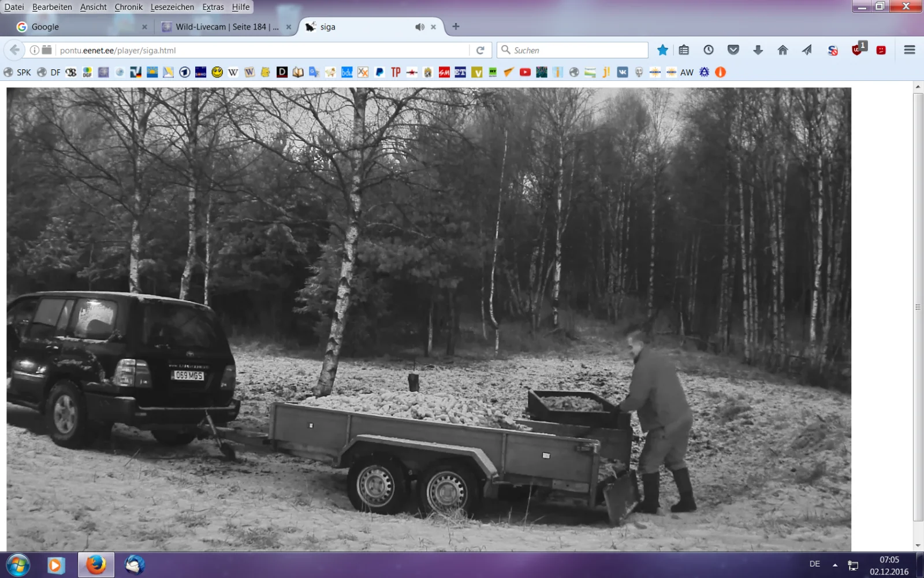Open the PayPal bookmark icon
Screen dimensions: 924x578
pos(379,72)
